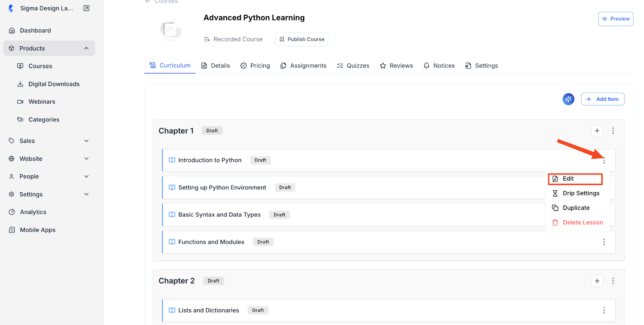Expand the People menu
This screenshot has height=325, width=644.
[49, 176]
